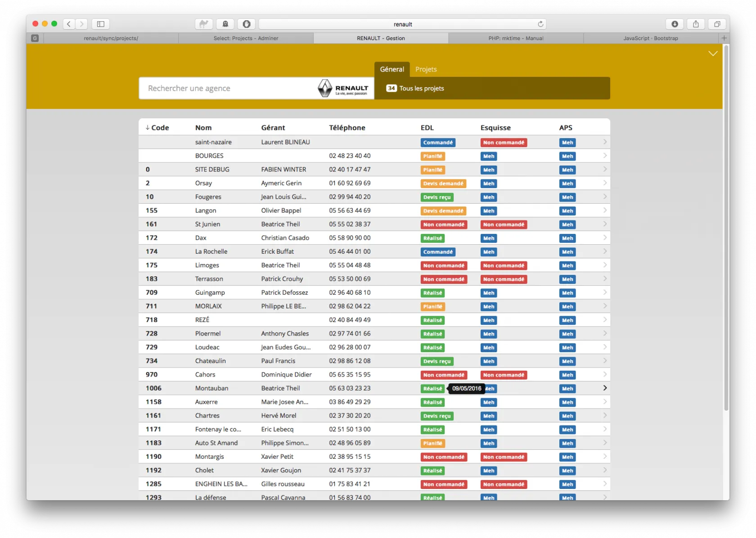Show all tabs overview icon
Image resolution: width=756 pixels, height=538 pixels.
717,24
